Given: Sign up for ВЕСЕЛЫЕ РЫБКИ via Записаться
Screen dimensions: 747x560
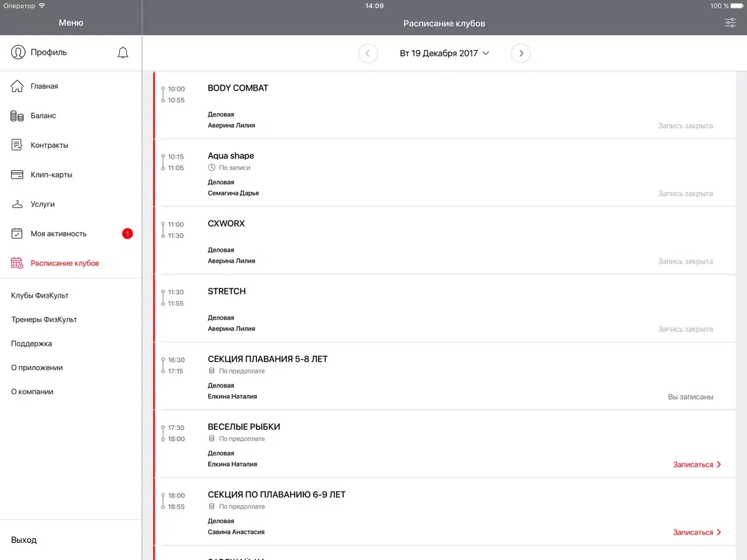Looking at the screenshot, I should pos(692,465).
